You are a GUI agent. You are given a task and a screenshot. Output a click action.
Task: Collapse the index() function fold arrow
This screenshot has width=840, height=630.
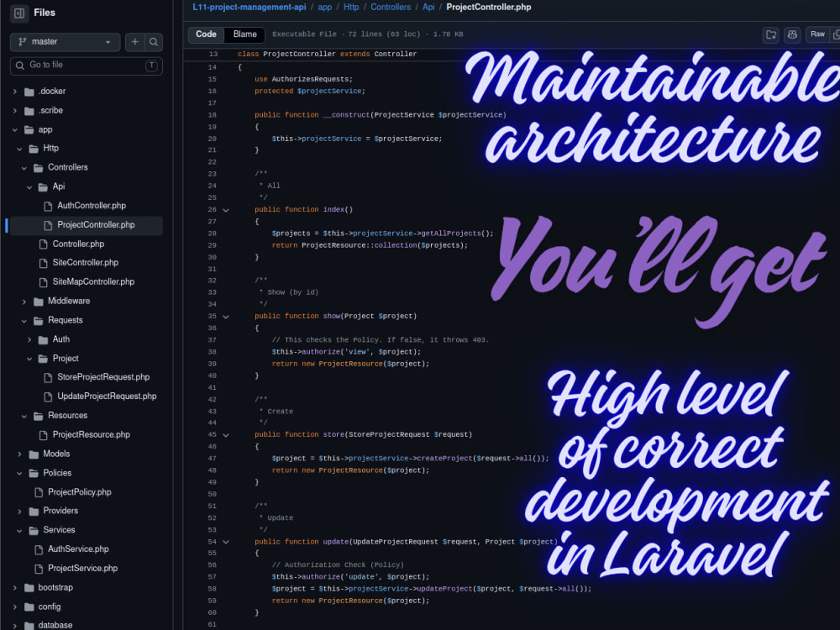tap(226, 210)
